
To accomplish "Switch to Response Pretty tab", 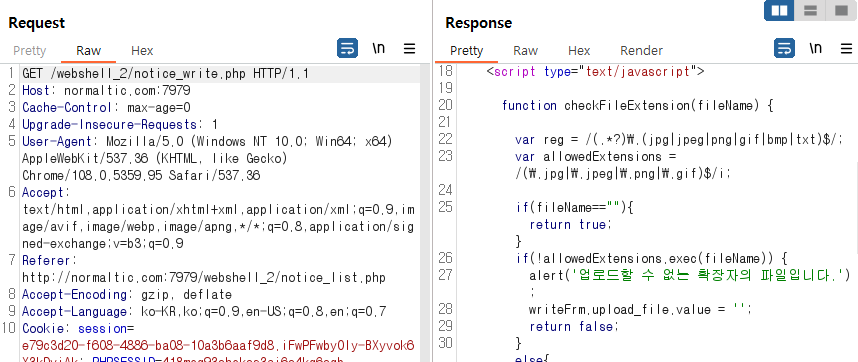I will (467, 51).
